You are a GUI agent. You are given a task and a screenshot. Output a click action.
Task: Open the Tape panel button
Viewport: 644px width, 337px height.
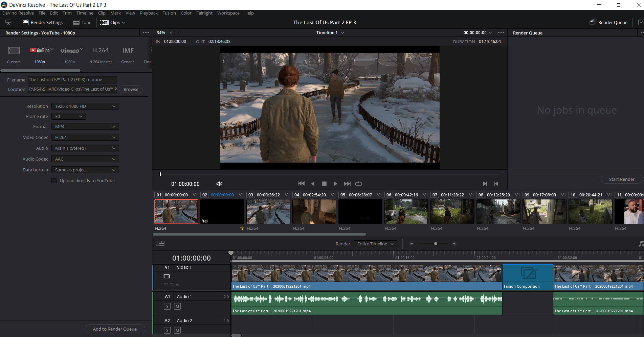pos(82,22)
